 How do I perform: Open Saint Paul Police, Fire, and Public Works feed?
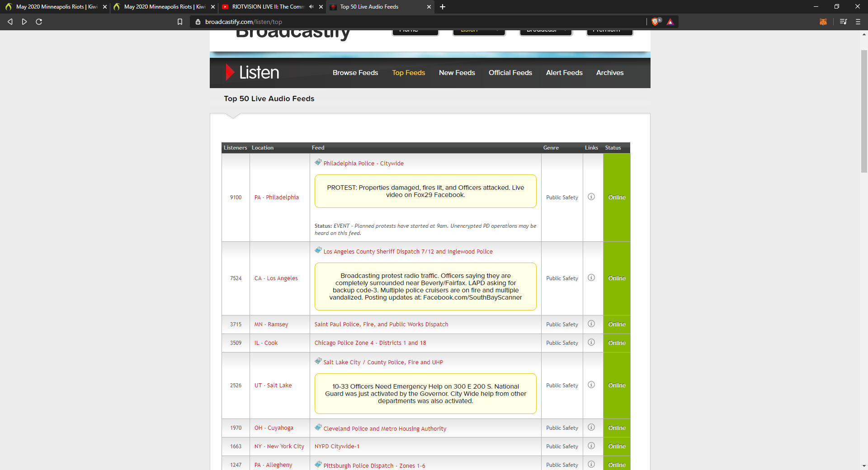coord(382,324)
